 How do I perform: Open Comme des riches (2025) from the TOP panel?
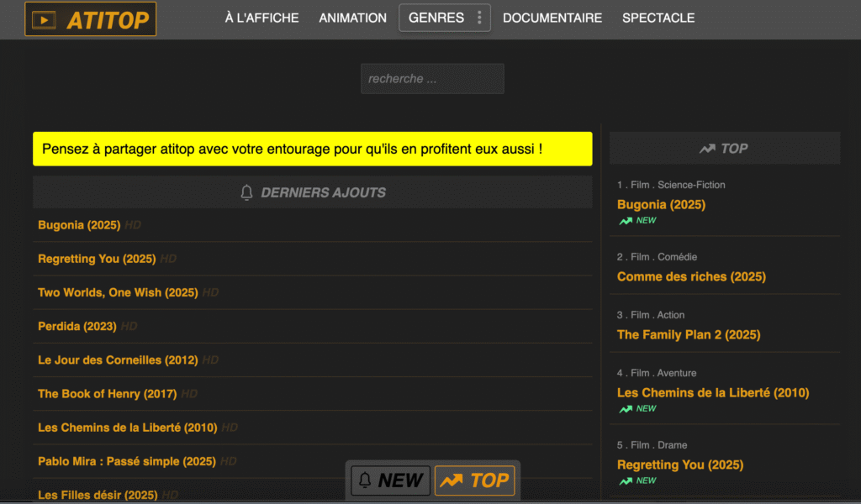(691, 276)
